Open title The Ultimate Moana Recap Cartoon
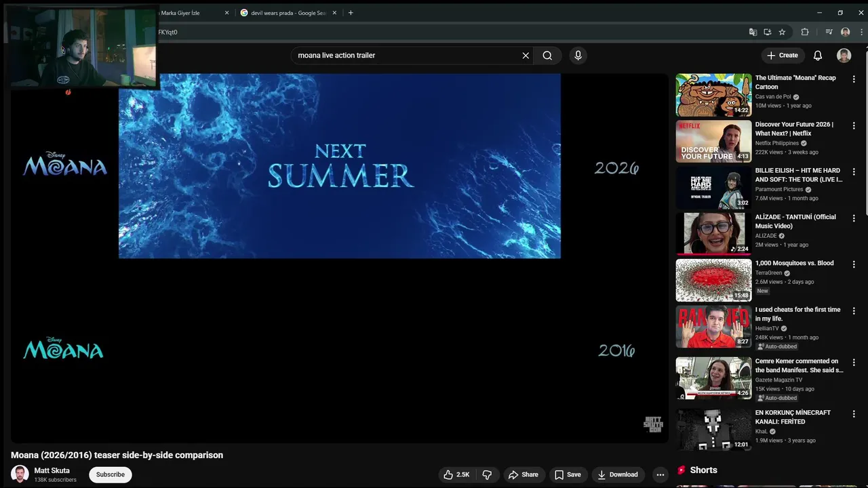The height and width of the screenshot is (488, 868). (x=795, y=82)
